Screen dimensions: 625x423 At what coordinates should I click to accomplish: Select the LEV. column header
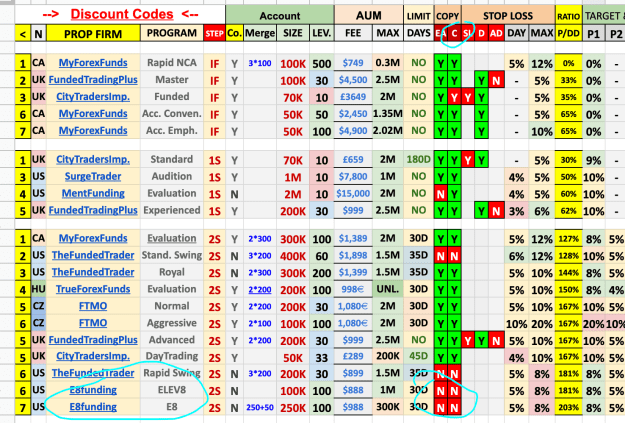pyautogui.click(x=322, y=33)
